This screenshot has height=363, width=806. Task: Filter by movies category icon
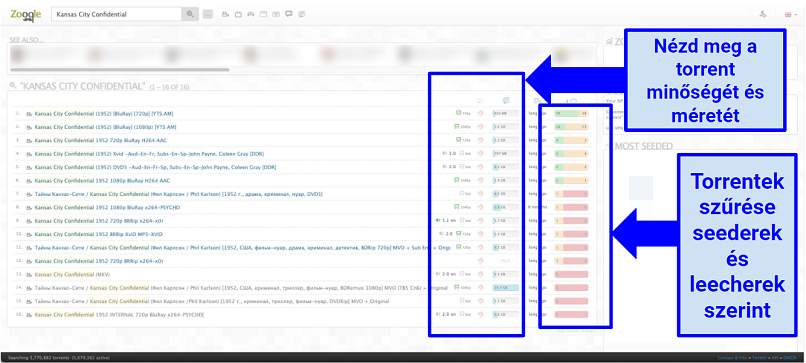point(225,14)
